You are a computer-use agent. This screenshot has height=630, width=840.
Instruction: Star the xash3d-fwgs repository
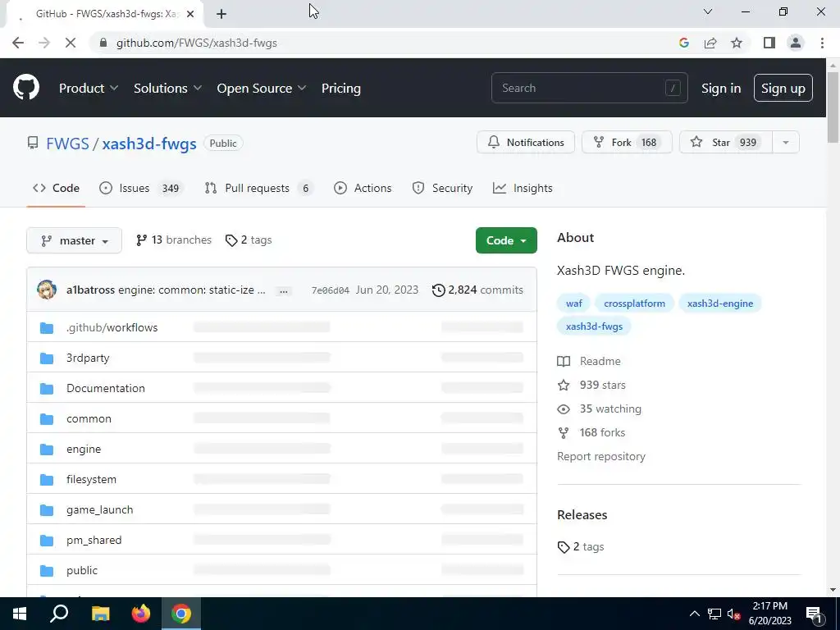[x=726, y=143]
